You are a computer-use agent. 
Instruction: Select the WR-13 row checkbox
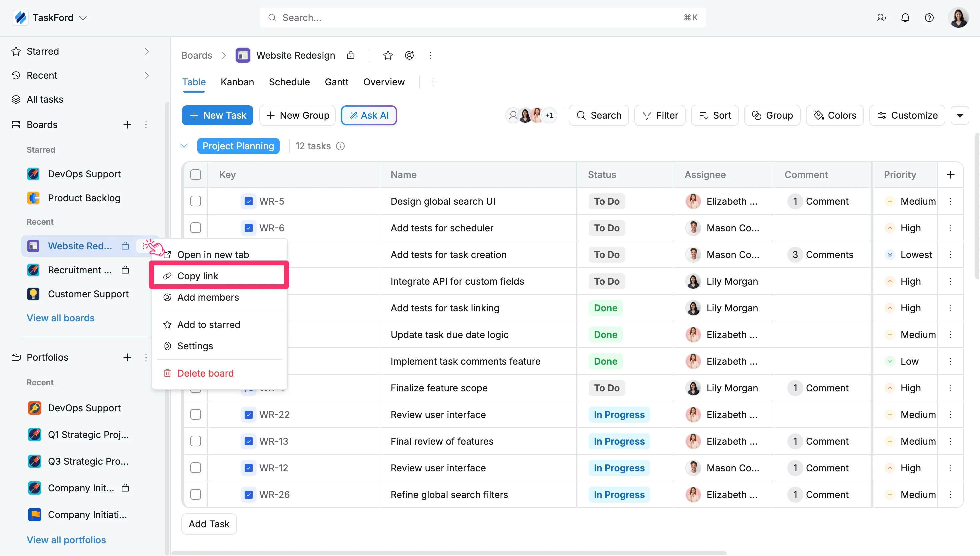pos(195,441)
